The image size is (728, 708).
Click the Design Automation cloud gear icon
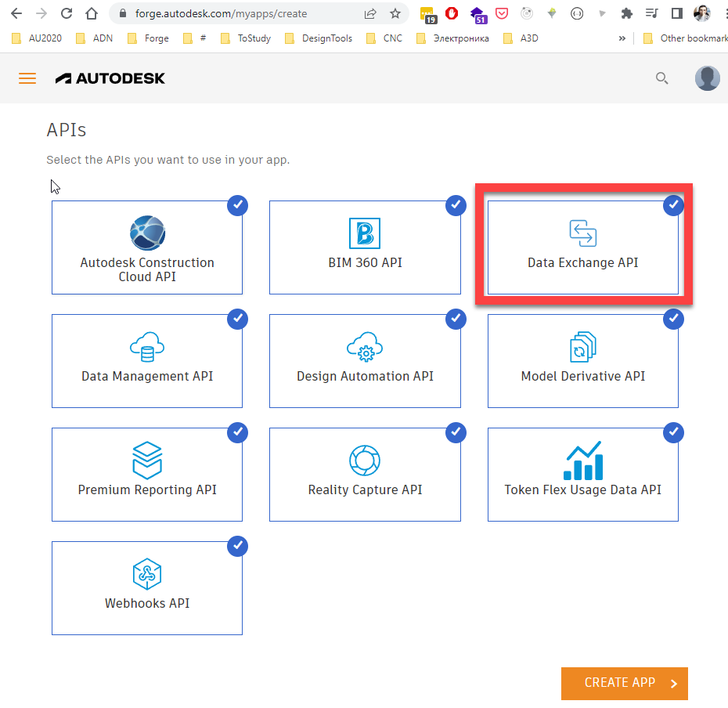365,347
